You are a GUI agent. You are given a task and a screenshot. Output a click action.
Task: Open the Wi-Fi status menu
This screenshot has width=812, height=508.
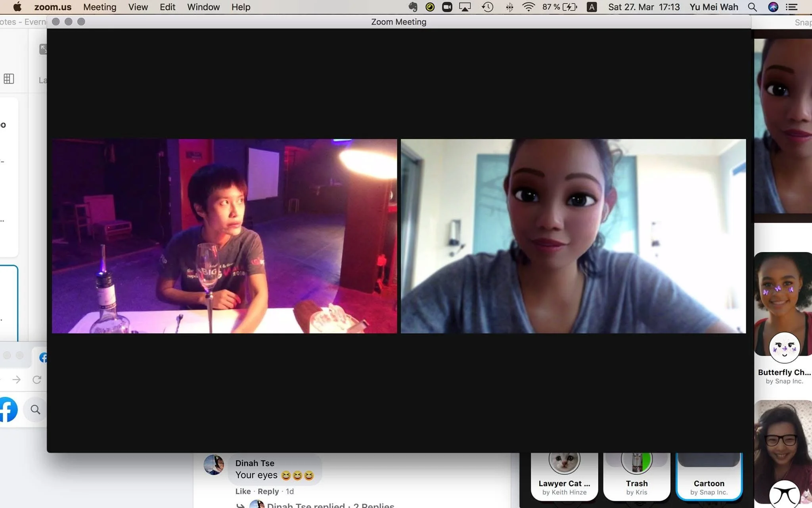pyautogui.click(x=529, y=7)
